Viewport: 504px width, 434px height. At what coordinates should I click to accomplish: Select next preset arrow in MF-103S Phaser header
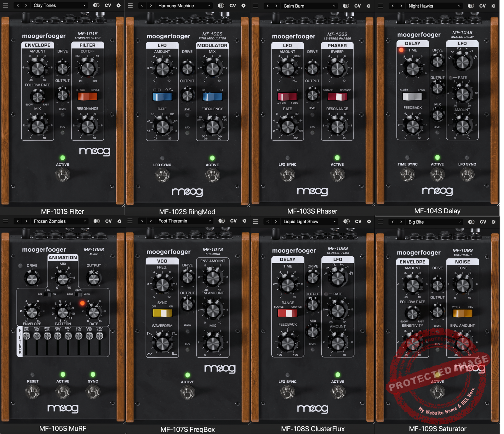[276, 6]
